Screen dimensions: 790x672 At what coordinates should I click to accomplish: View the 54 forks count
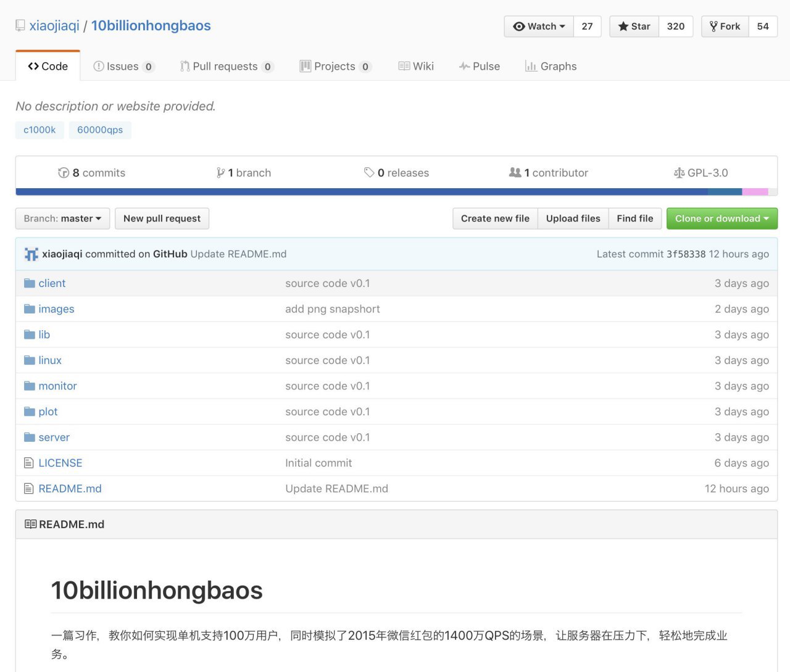(x=763, y=27)
